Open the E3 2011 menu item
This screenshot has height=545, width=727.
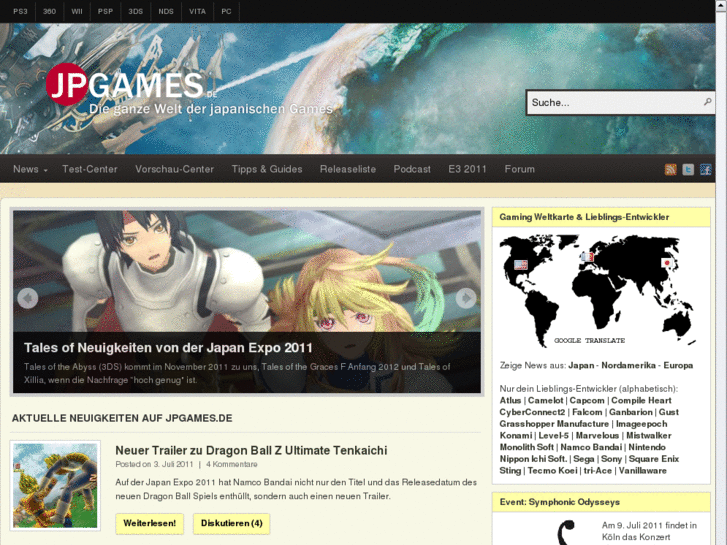[467, 169]
